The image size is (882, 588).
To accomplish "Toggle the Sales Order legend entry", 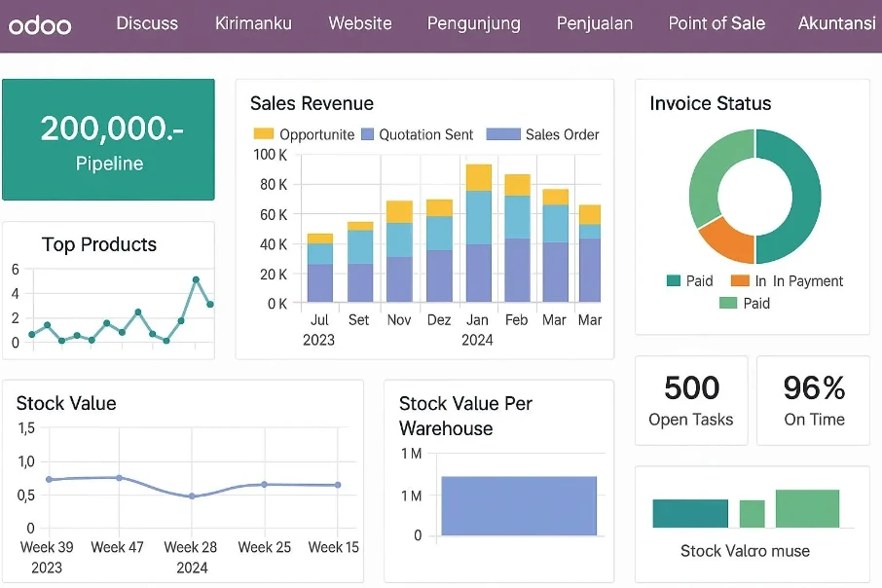I will point(543,134).
